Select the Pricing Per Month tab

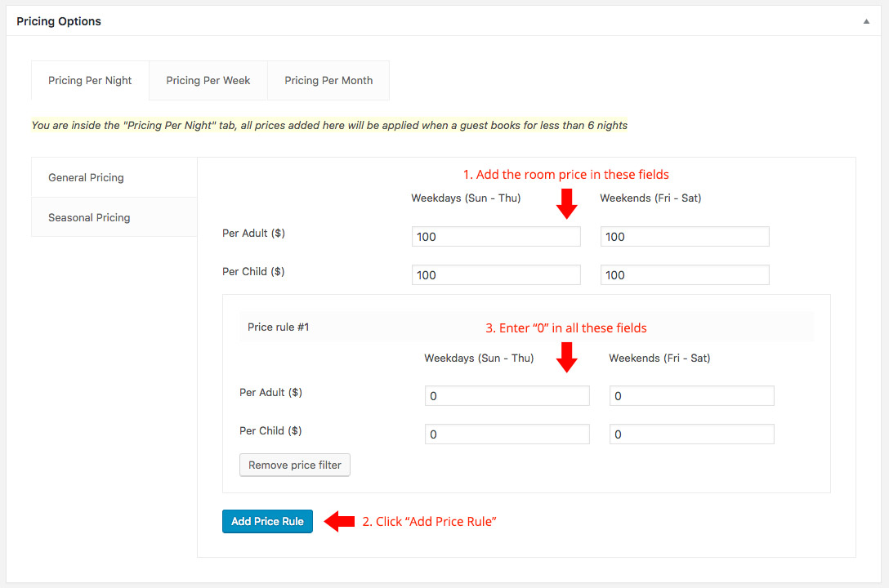click(328, 80)
